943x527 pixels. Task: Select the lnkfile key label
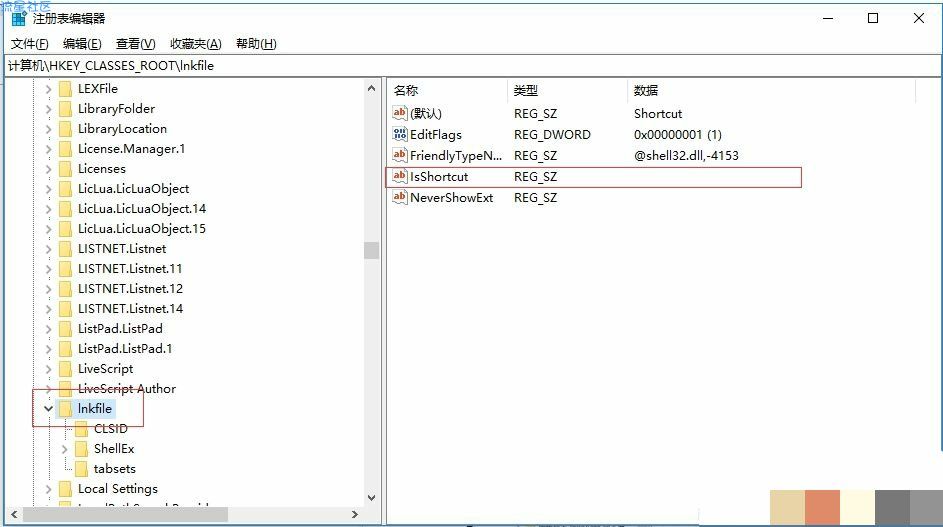95,409
